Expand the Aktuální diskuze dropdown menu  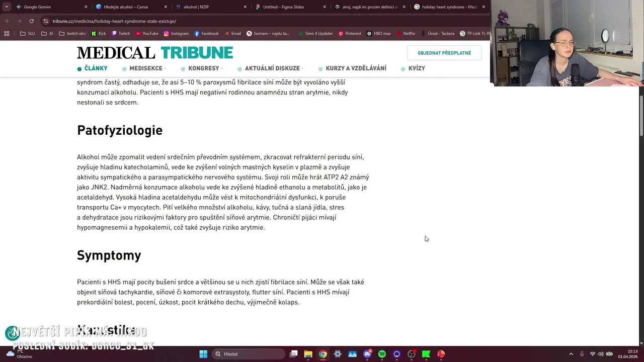271,68
